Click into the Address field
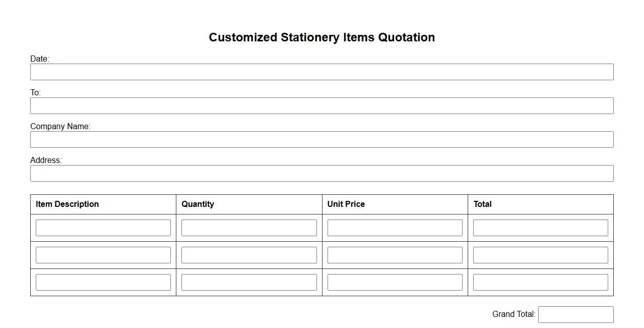The width and height of the screenshot is (644, 328). click(321, 173)
